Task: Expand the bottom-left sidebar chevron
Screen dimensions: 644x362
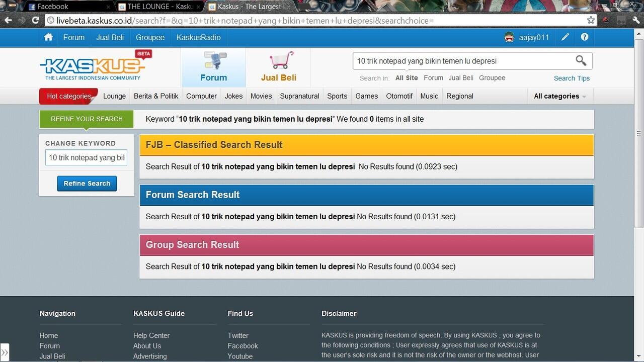Action: tap(5, 352)
